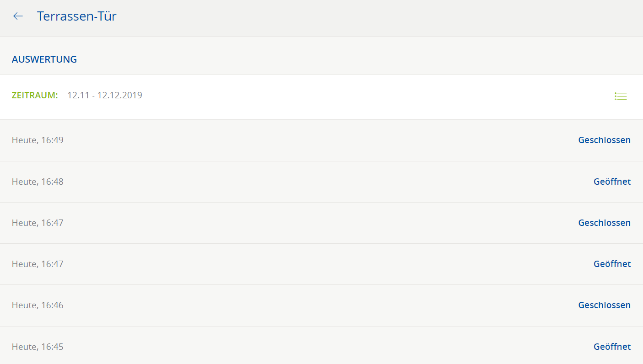Screen dimensions: 643x364
Task: Open the date range 12.11 - 12.12.2019
Action: 105,96
